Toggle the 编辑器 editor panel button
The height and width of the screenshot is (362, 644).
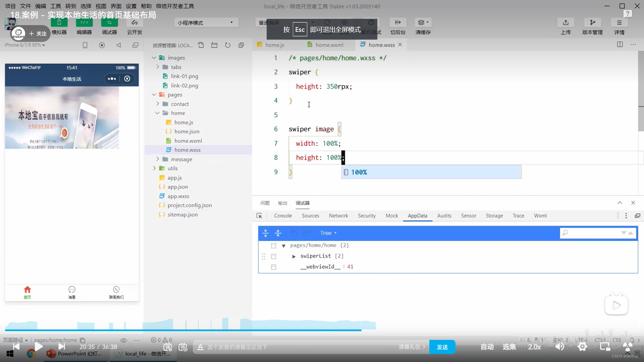tap(84, 23)
